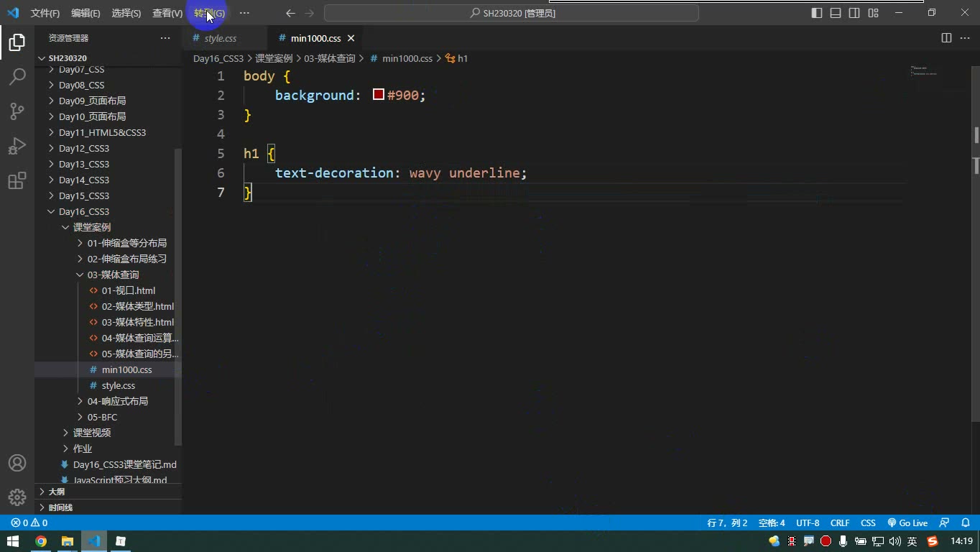This screenshot has width=980, height=552.
Task: Open the Source Control view
Action: point(17,111)
